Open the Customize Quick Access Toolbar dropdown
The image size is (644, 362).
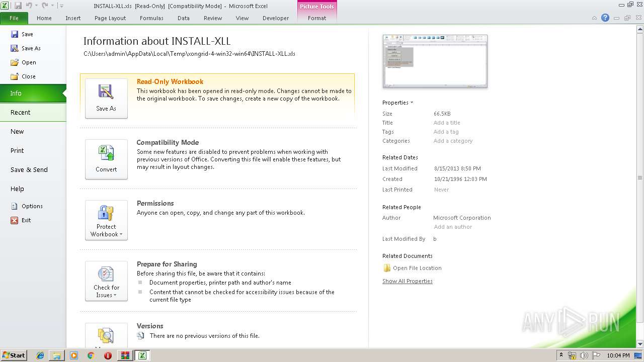61,6
